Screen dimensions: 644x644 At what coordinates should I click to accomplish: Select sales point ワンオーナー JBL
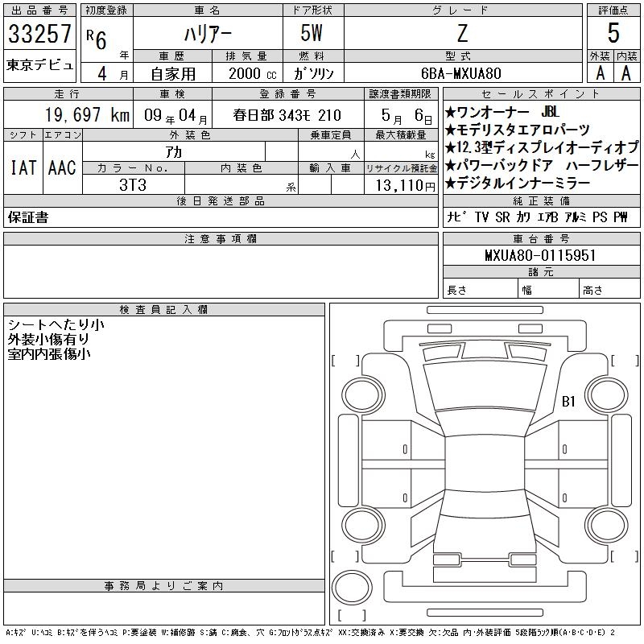[502, 112]
